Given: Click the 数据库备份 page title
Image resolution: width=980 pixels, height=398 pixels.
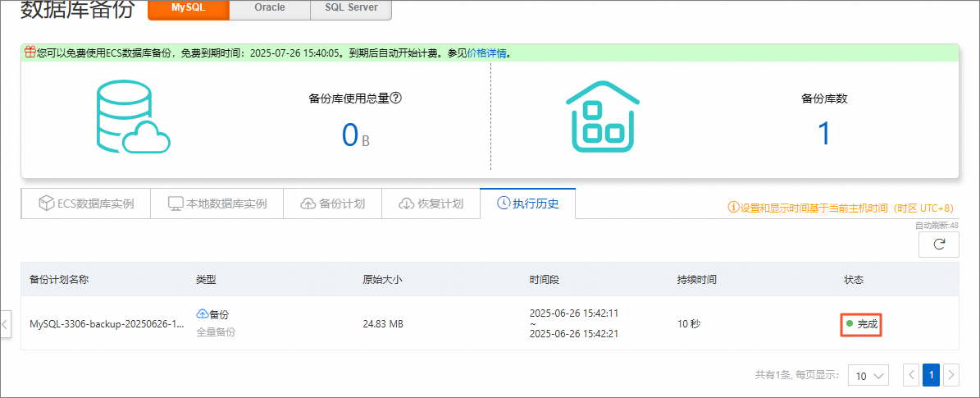Looking at the screenshot, I should coord(78,9).
